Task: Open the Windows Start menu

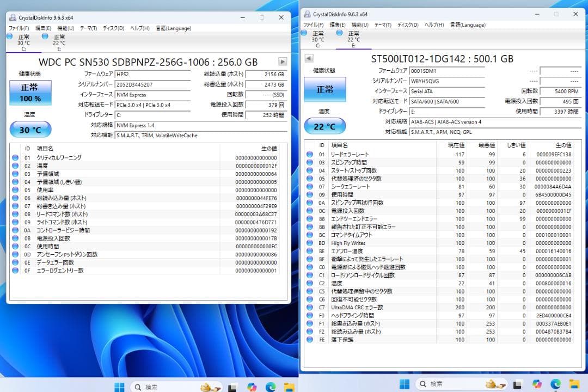Action: (x=119, y=385)
